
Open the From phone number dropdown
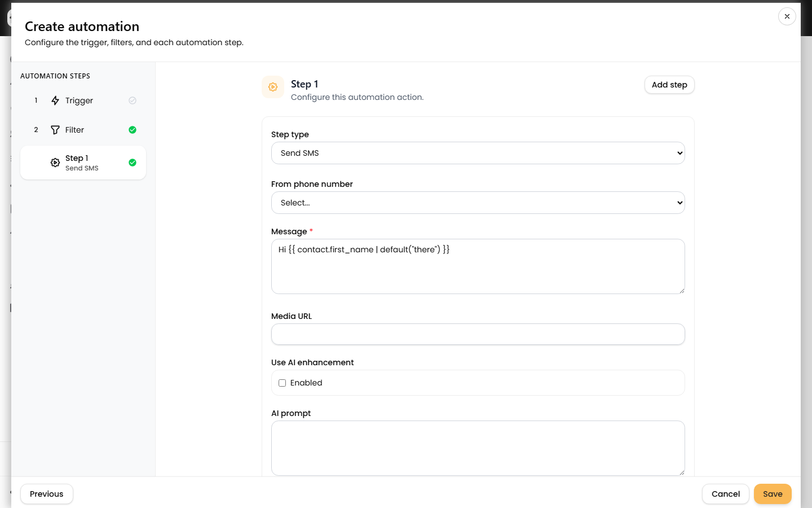[478, 203]
